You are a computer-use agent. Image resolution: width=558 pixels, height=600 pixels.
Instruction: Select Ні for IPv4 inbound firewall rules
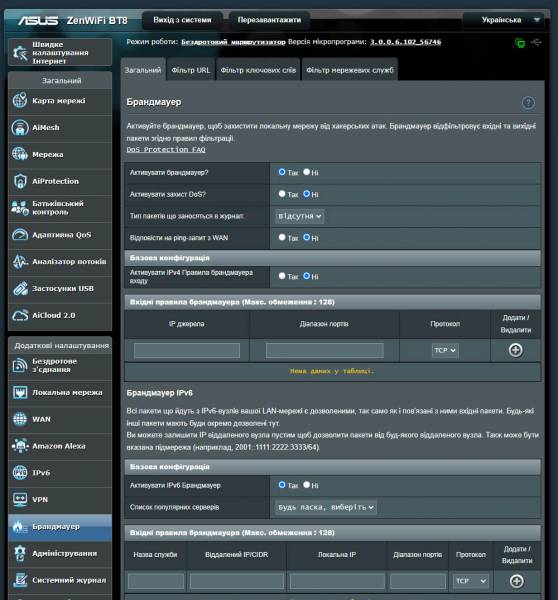click(x=307, y=276)
